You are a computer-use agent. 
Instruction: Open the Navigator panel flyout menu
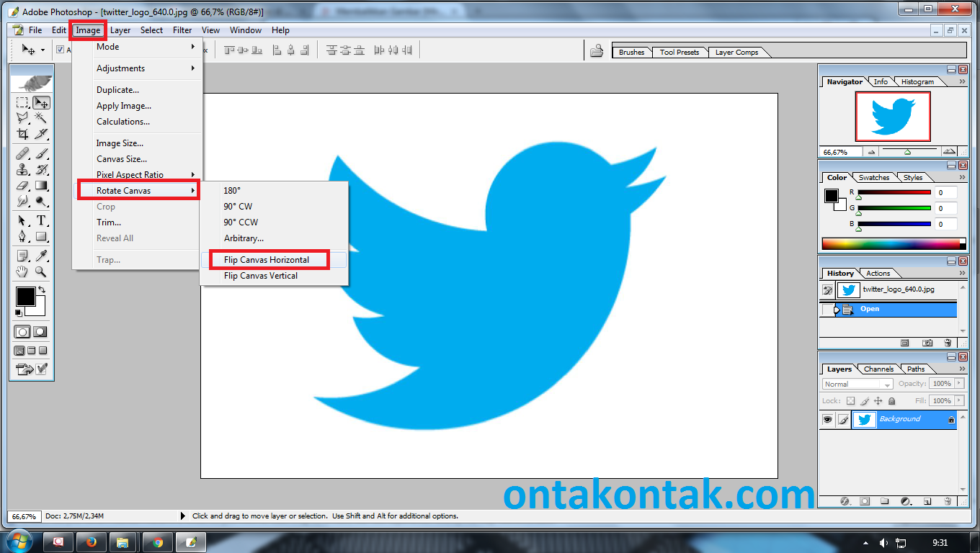(x=962, y=81)
